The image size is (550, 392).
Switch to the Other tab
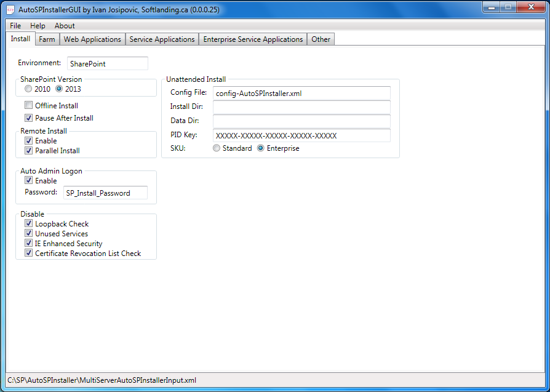[x=321, y=39]
